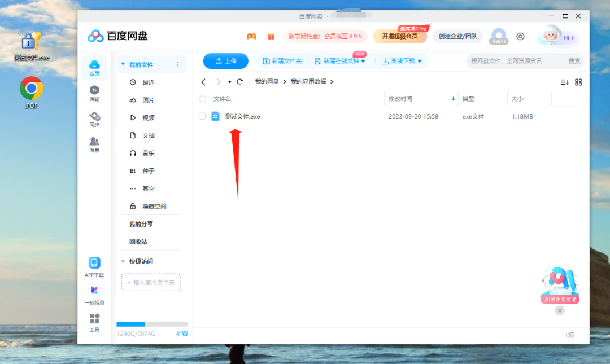Open the 工具 tools icon
The width and height of the screenshot is (610, 364).
tap(94, 323)
